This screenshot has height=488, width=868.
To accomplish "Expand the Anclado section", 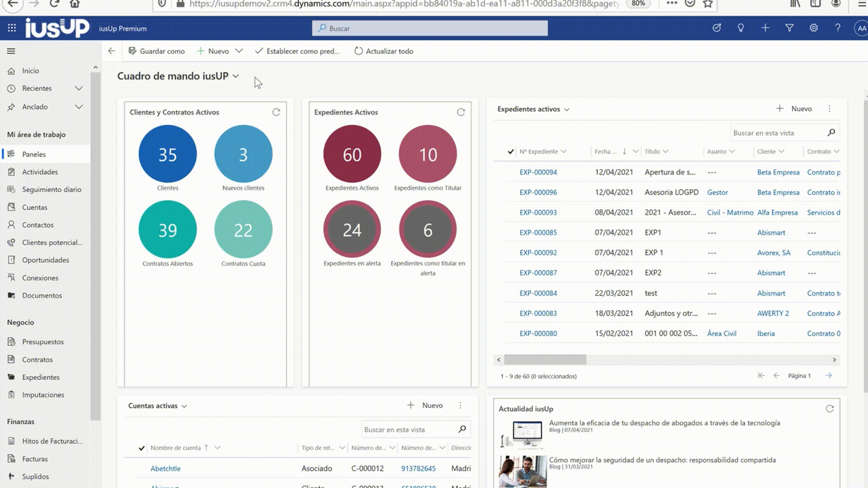I will click(79, 107).
